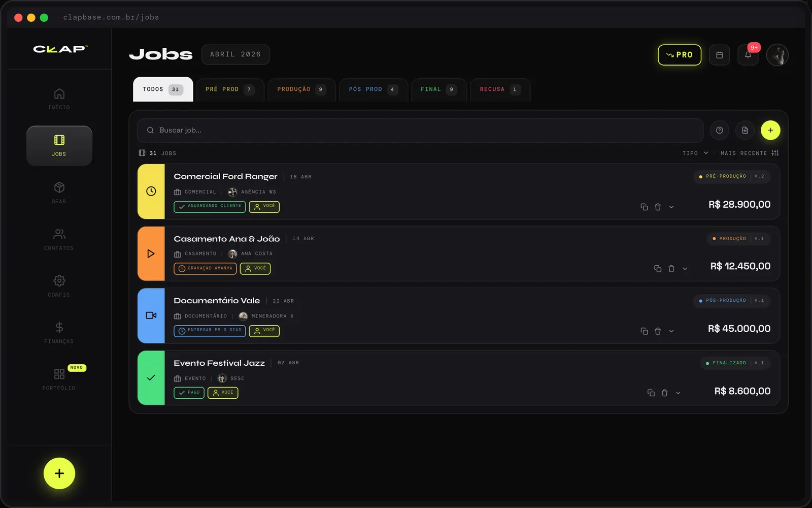Click the Gravação Amanhã status tag

[205, 268]
